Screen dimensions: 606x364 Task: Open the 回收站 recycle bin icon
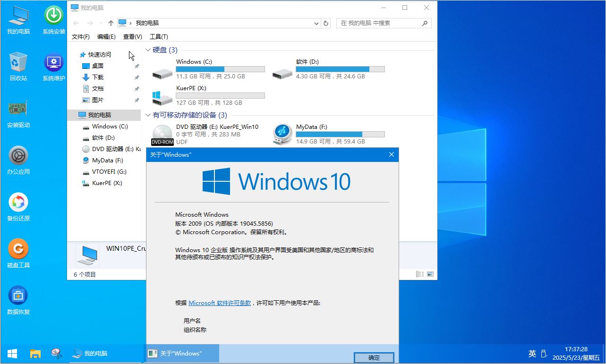click(18, 67)
